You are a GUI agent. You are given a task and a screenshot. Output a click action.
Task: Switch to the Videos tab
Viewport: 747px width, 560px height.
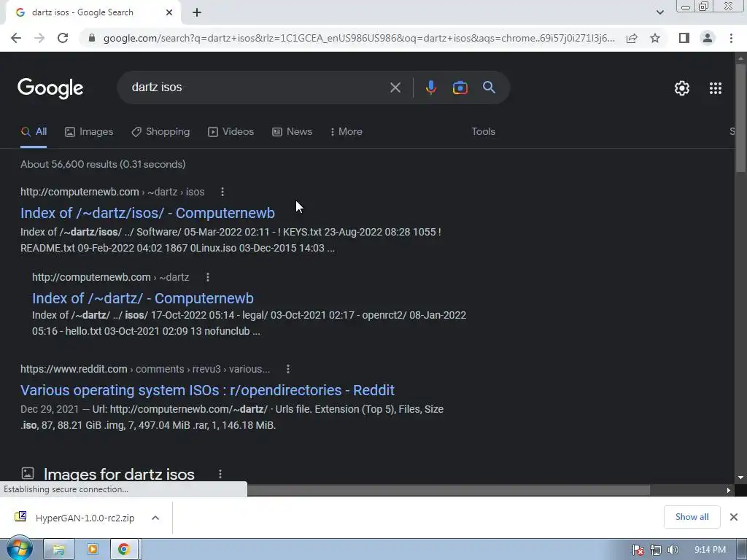pos(231,132)
